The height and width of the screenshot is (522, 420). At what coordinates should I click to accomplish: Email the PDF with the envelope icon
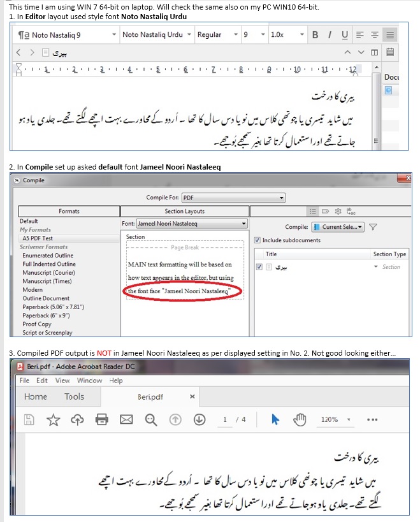point(126,419)
